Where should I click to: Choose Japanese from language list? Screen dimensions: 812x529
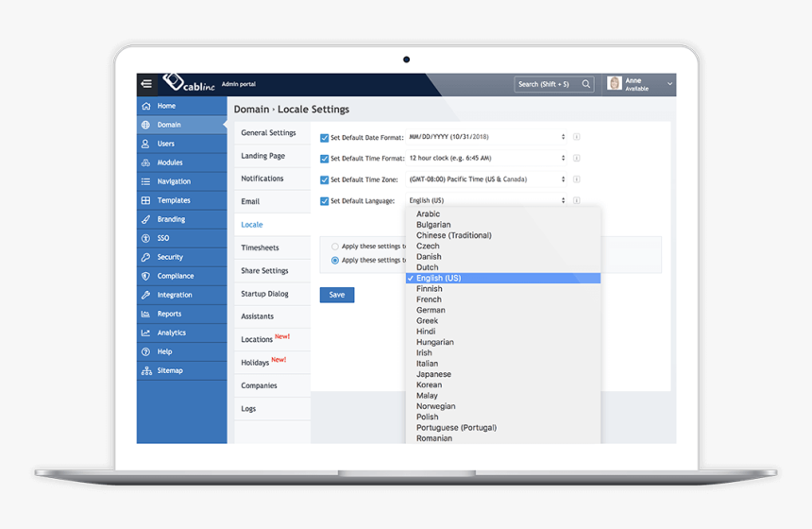tap(503, 374)
